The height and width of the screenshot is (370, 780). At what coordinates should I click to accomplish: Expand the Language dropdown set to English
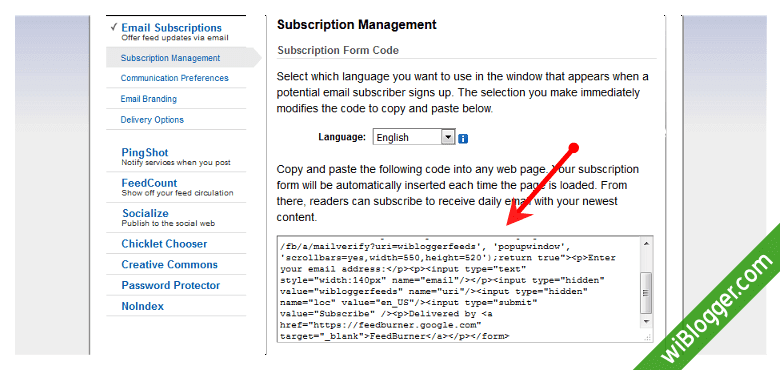click(x=414, y=137)
